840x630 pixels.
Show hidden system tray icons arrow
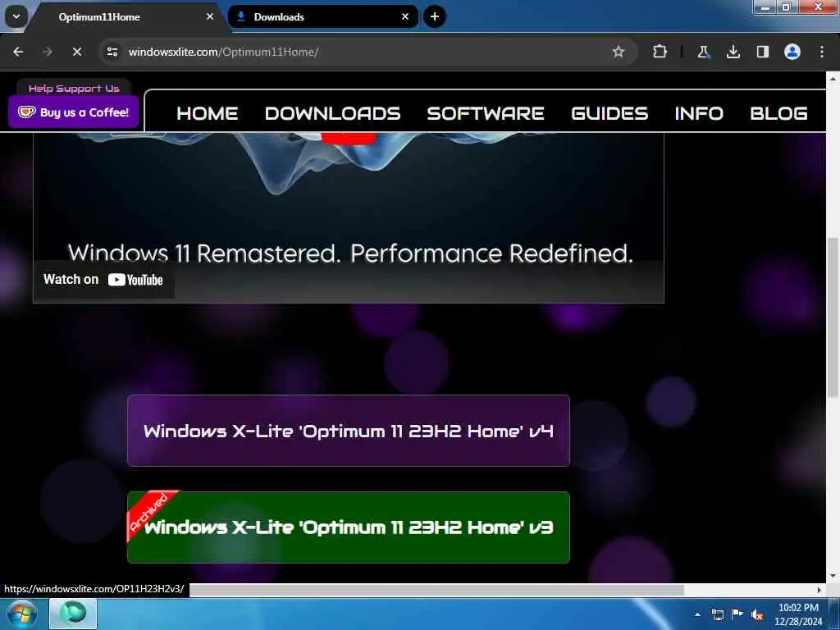click(697, 614)
